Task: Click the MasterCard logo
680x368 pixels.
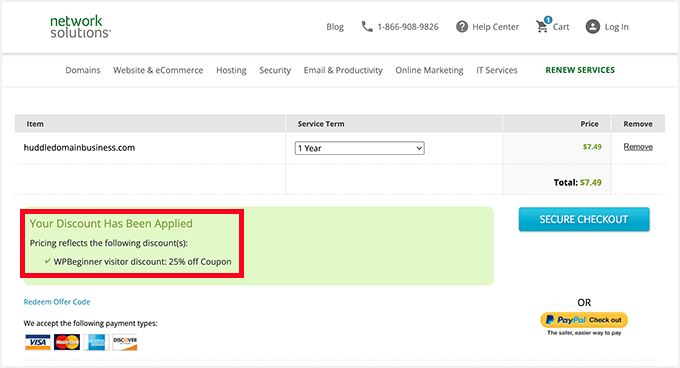Action: pos(67,342)
